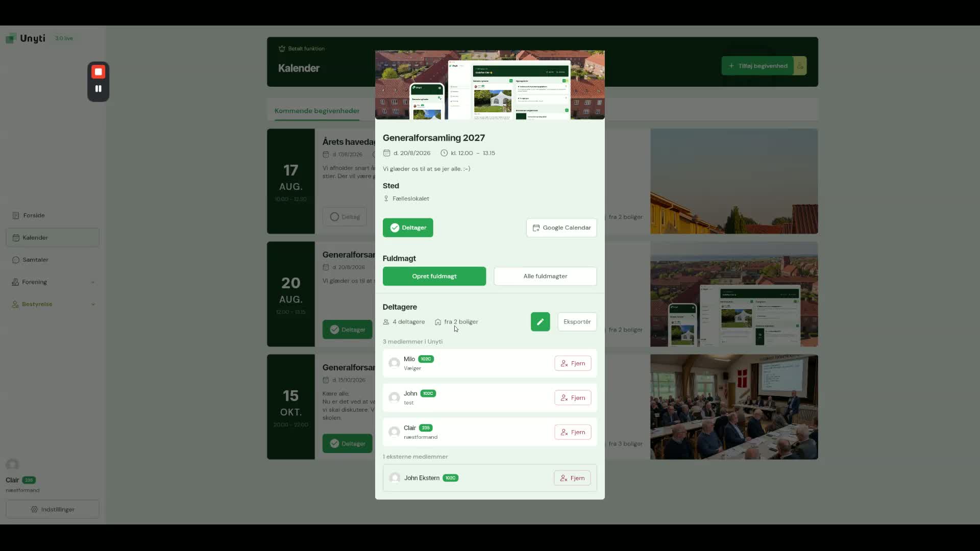Export participants with Eksportér

(577, 322)
